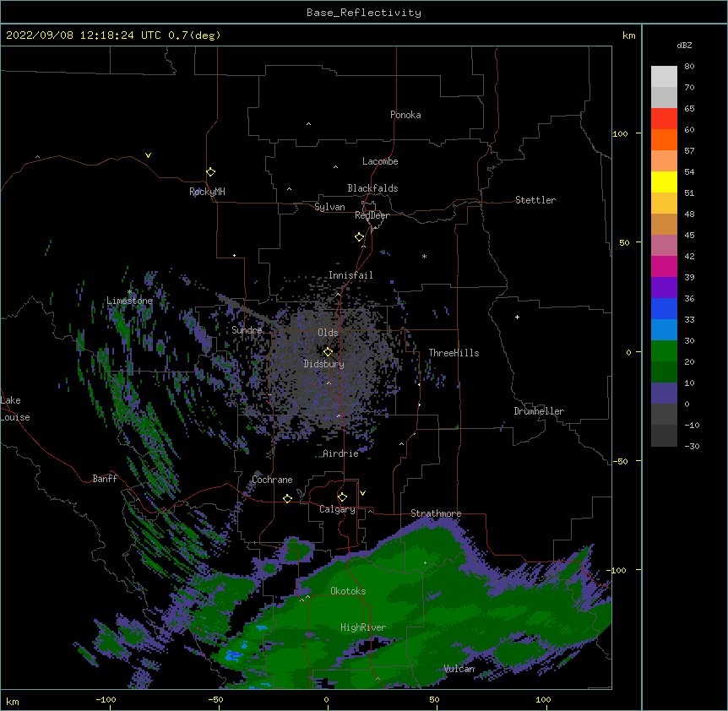728x711 pixels.
Task: Click the Lake Louise label
Action: click(x=15, y=409)
